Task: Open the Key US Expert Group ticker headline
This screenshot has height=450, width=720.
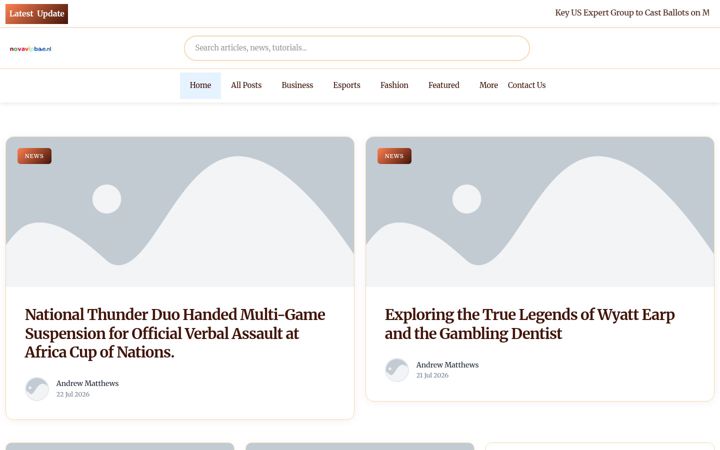Action: [632, 13]
